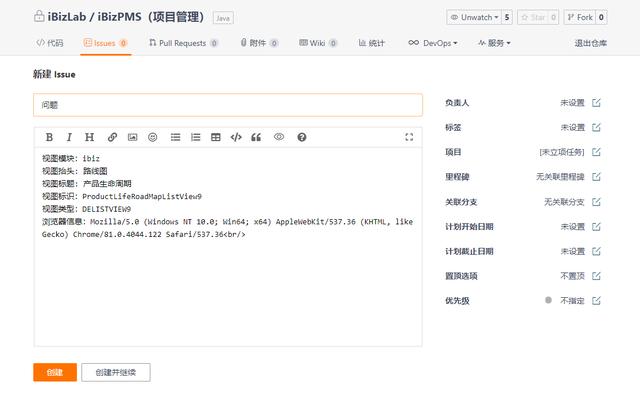Screen dimensions: 640x397
Task: Click the orange 创建 create button
Action: click(55, 372)
